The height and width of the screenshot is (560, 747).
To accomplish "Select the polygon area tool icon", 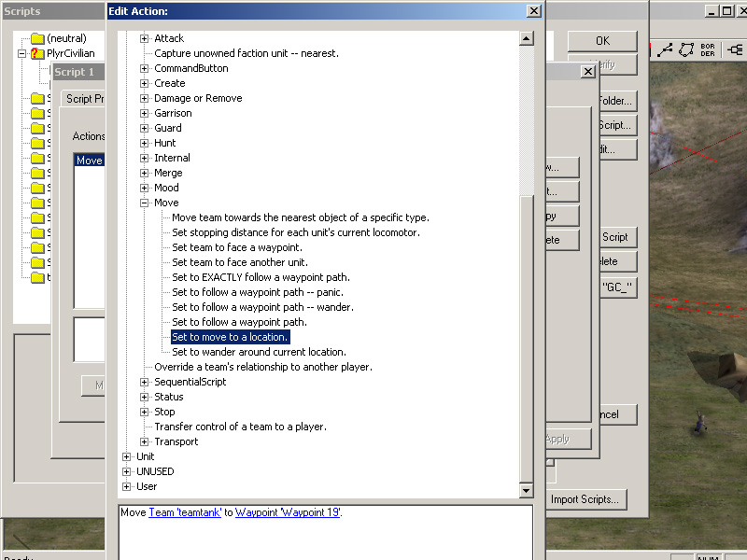I will [689, 49].
